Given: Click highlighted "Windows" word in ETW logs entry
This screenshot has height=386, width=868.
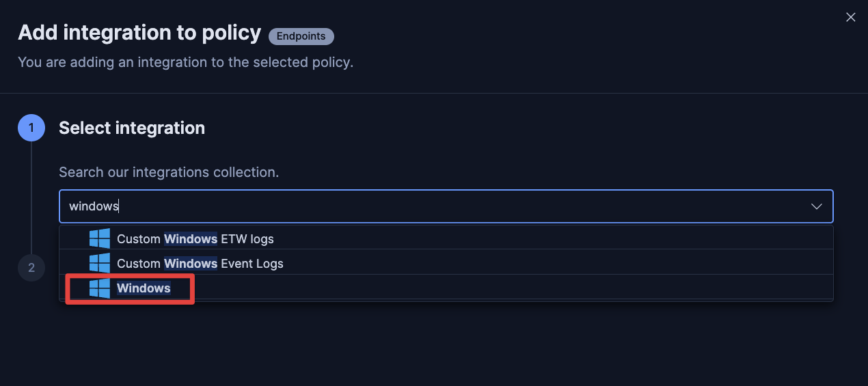Looking at the screenshot, I should (x=191, y=238).
